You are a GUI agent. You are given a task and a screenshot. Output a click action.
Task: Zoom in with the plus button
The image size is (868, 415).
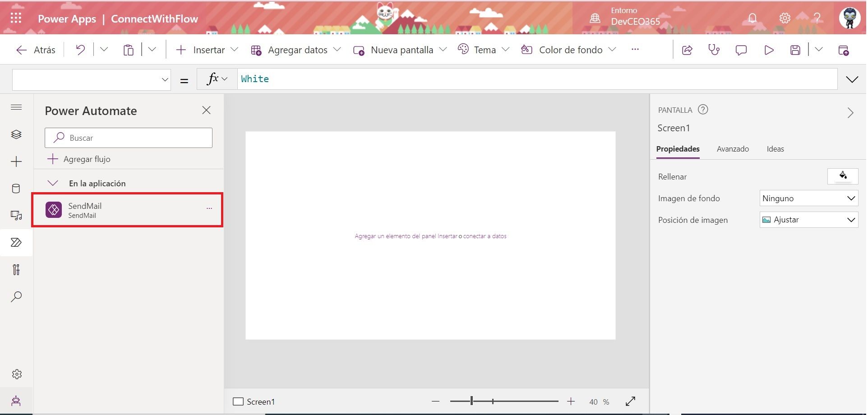tap(571, 401)
